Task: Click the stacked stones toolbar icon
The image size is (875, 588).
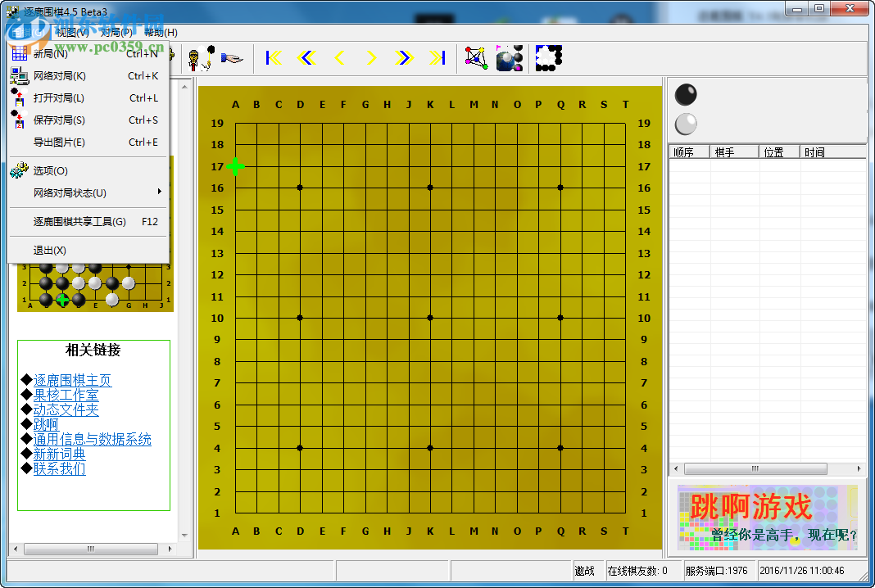Action: pos(510,57)
